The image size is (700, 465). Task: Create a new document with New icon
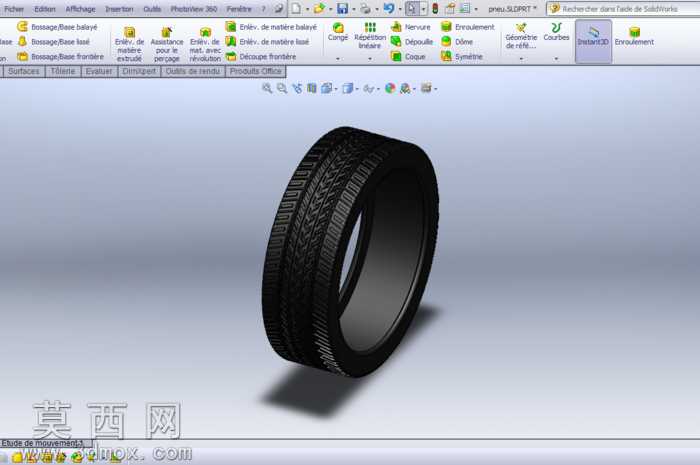click(x=296, y=8)
